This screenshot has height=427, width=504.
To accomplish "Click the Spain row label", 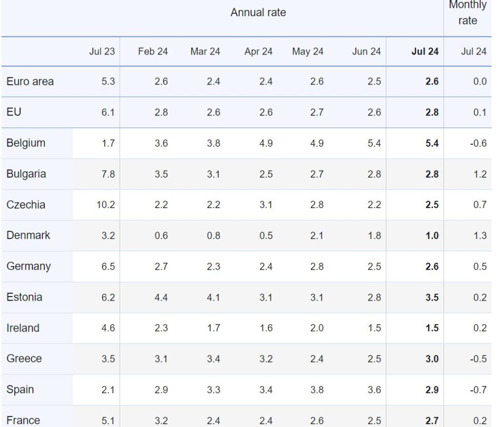I will coord(20,390).
